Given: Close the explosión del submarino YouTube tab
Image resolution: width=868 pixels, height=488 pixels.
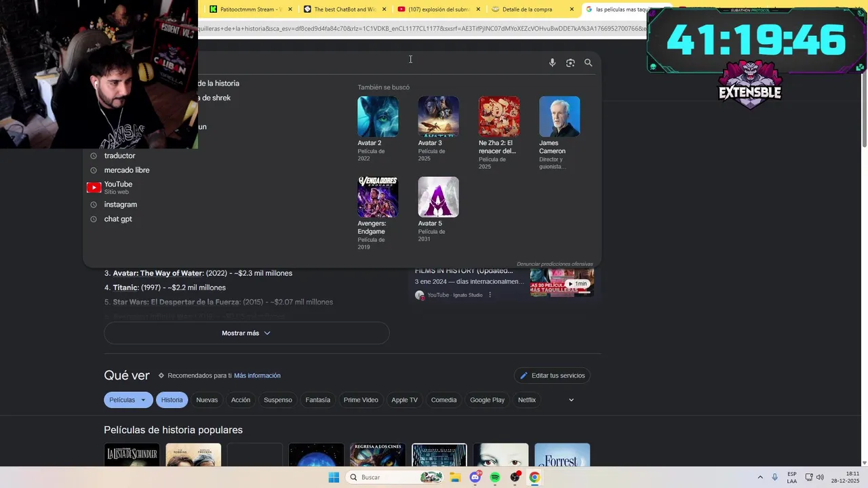Looking at the screenshot, I should 478,9.
